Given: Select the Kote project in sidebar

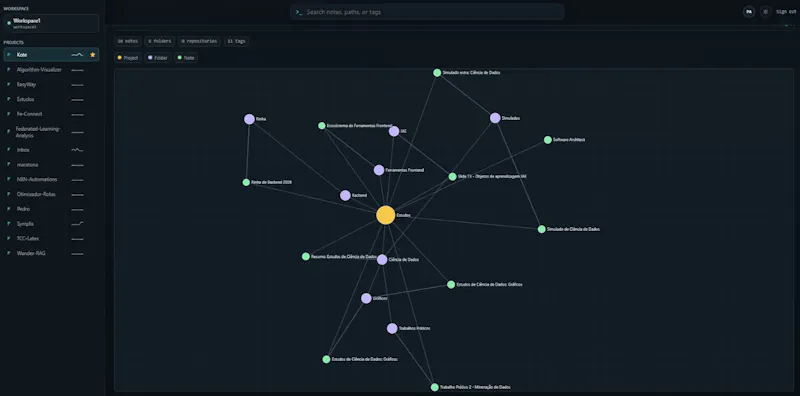Looking at the screenshot, I should coord(51,55).
